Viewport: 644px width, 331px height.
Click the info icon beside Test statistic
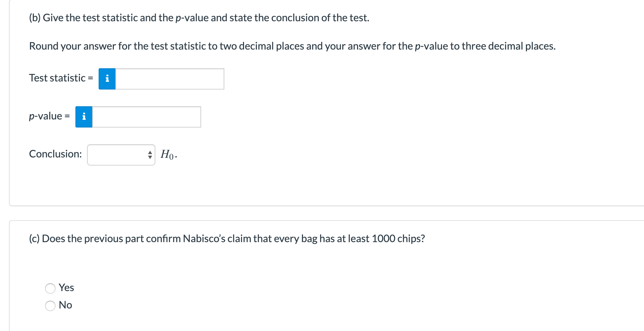click(107, 79)
